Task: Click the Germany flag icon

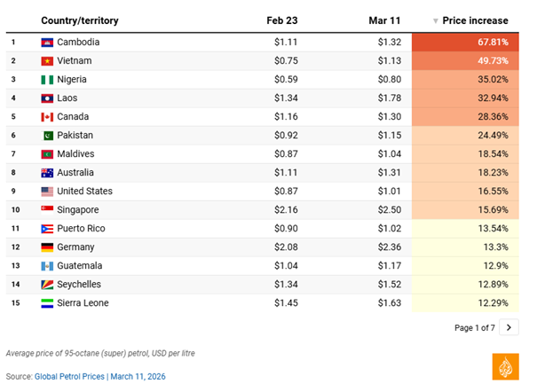Action: (47, 247)
